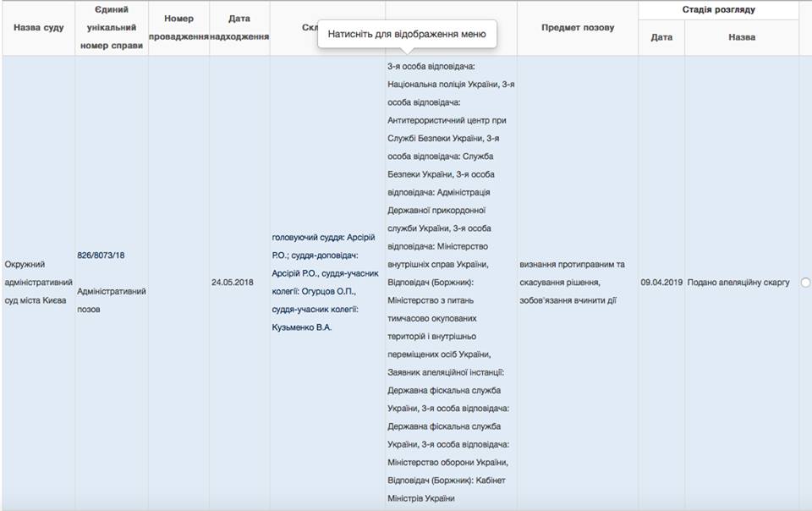Click the 'Подано апеляційну скаргу' stage text
This screenshot has width=812, height=511.
coord(738,283)
